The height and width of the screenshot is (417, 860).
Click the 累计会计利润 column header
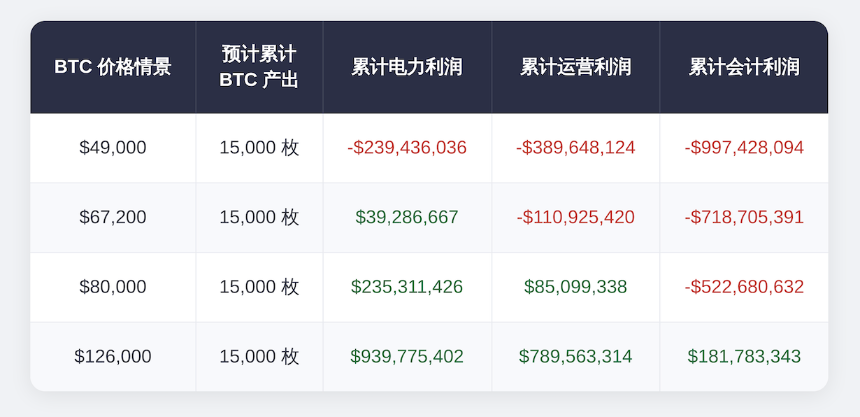744,67
